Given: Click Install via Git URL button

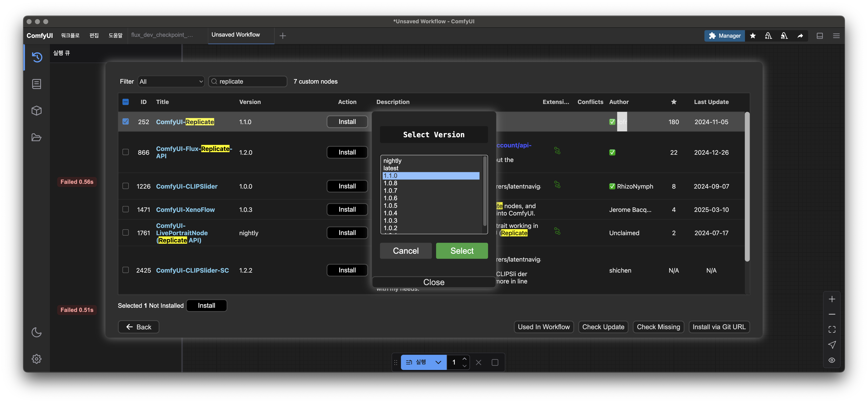Looking at the screenshot, I should tap(719, 327).
